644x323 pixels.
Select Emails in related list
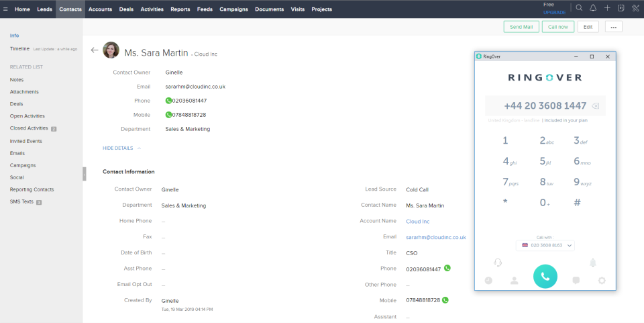pos(17,153)
